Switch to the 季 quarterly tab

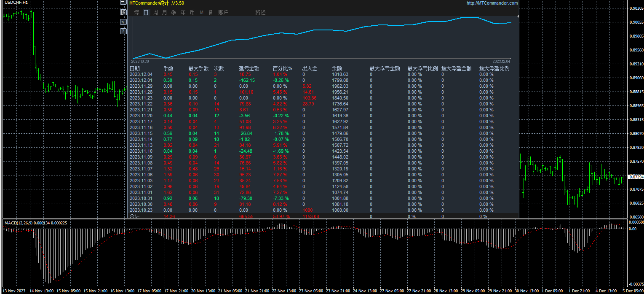(x=174, y=13)
